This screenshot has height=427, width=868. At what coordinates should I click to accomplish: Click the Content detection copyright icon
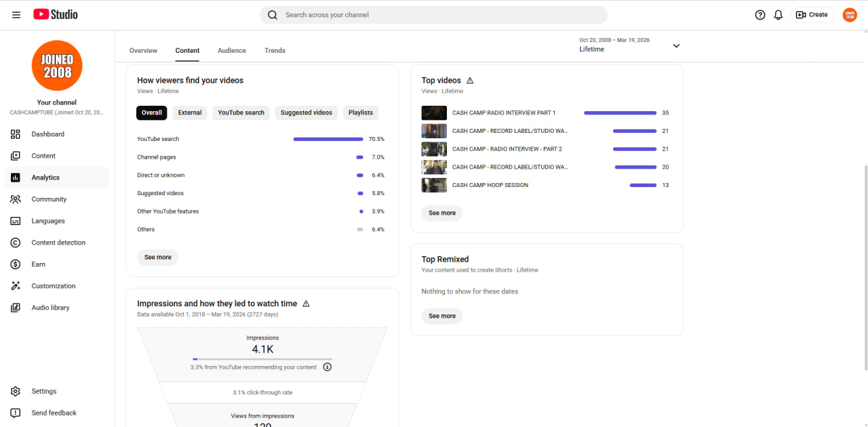pyautogui.click(x=16, y=243)
